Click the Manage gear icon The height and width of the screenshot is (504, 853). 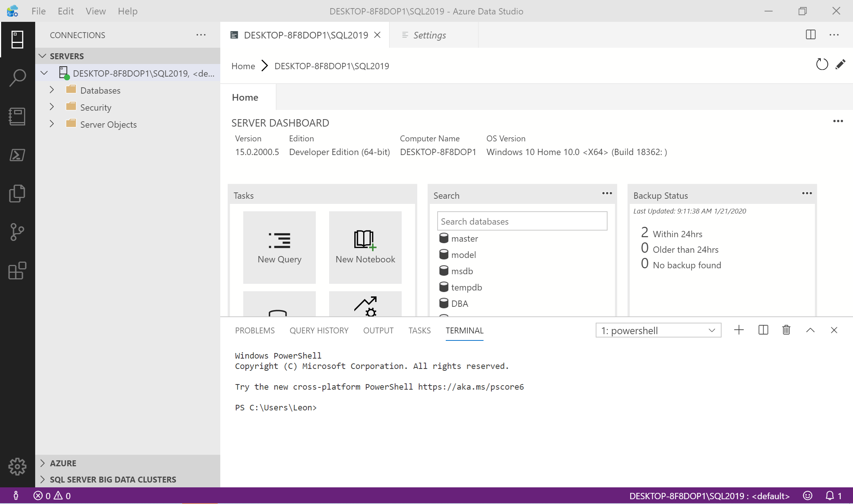click(x=17, y=467)
